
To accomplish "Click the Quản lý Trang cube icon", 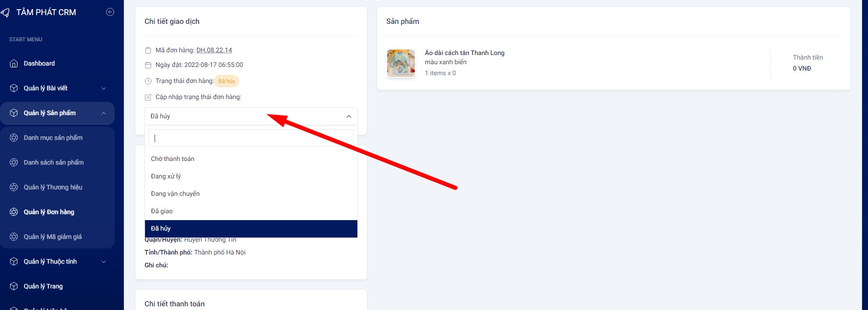I will (14, 286).
